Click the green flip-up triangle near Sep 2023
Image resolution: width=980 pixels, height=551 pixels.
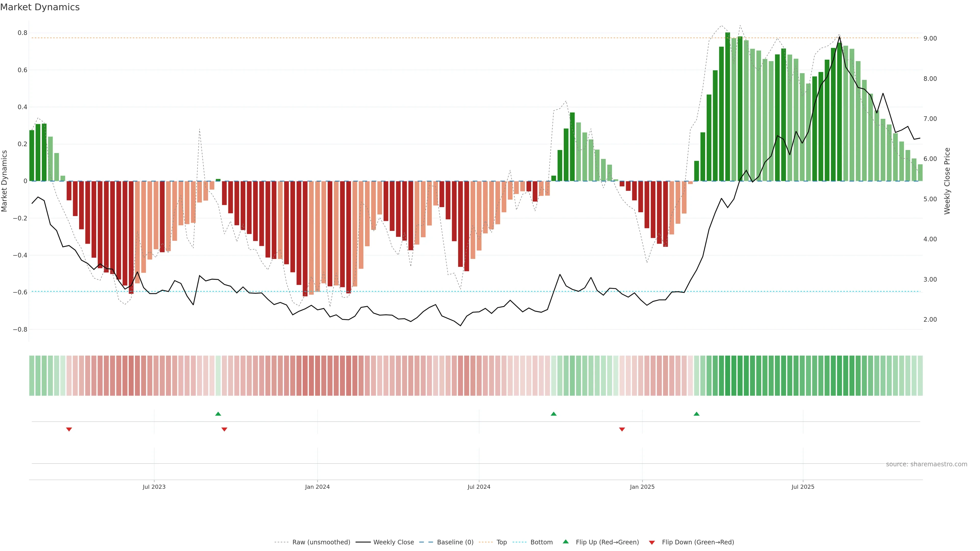(218, 414)
